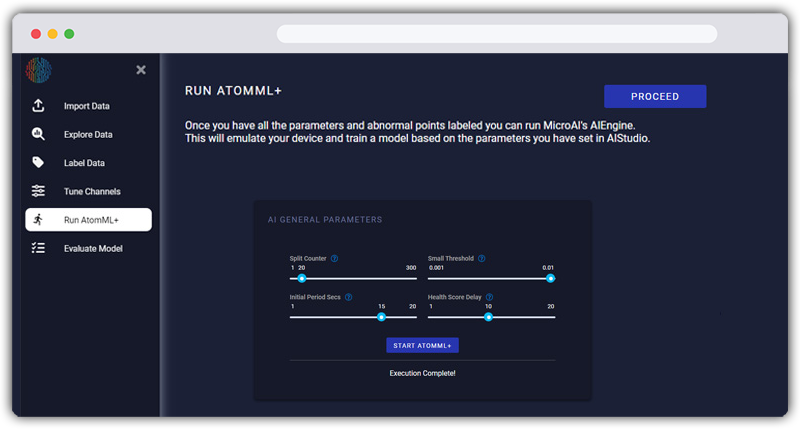Click the Run AtomML+ runner icon
The image size is (800, 431).
(x=38, y=220)
